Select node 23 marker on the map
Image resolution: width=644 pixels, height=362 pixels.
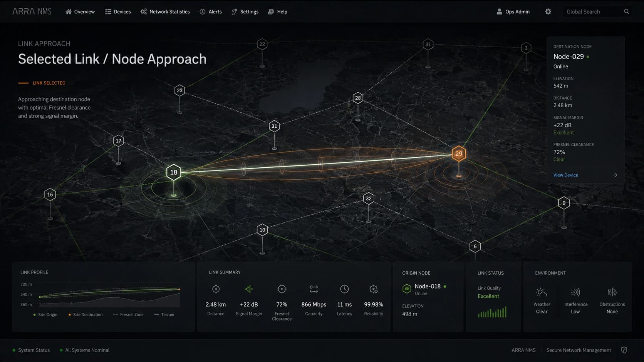tap(179, 90)
